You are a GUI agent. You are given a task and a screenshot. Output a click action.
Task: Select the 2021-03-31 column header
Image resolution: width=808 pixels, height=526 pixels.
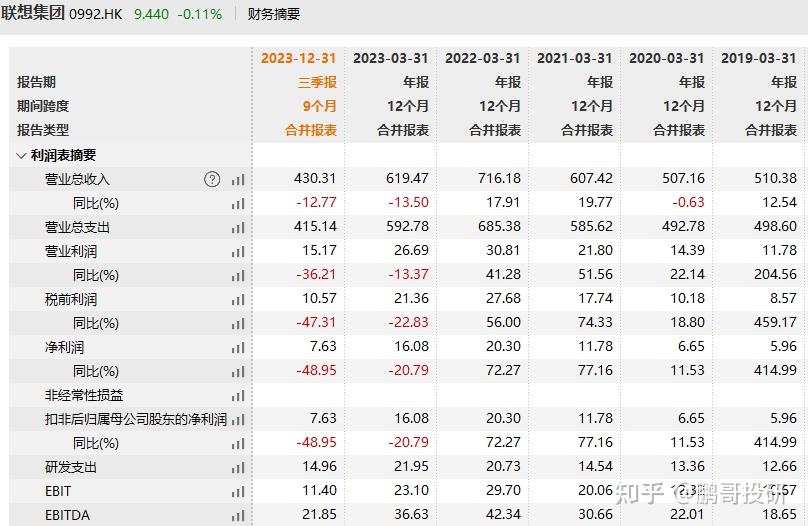575,58
